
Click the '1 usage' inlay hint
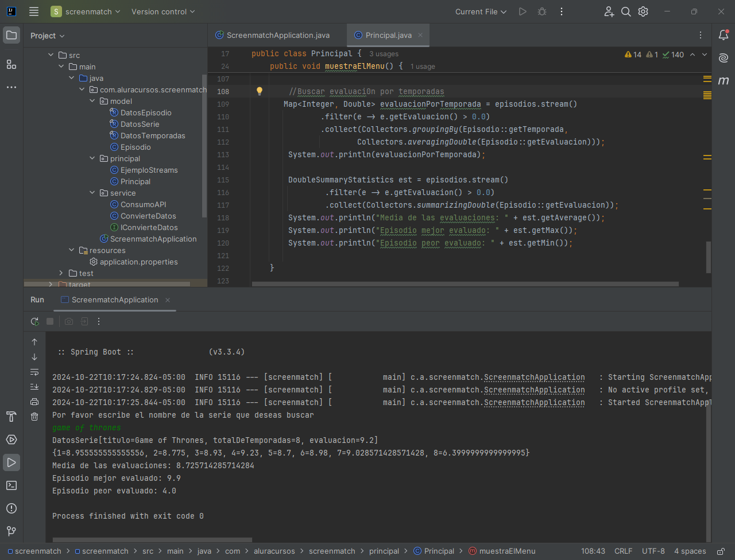[423, 67]
